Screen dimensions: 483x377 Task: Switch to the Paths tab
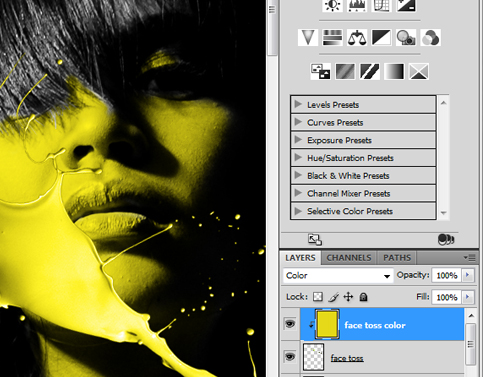[x=397, y=258]
